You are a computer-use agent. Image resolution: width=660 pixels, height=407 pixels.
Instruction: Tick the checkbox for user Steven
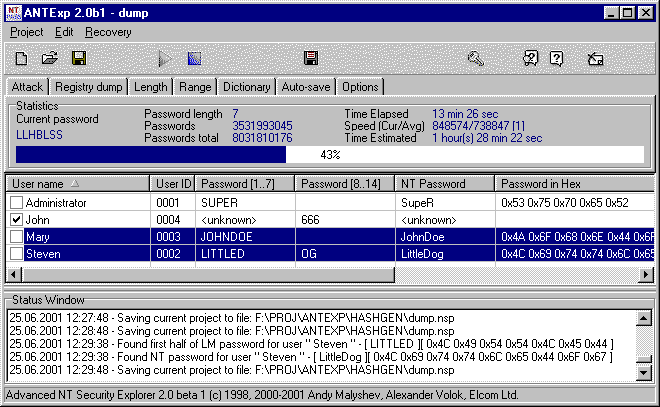(16, 254)
